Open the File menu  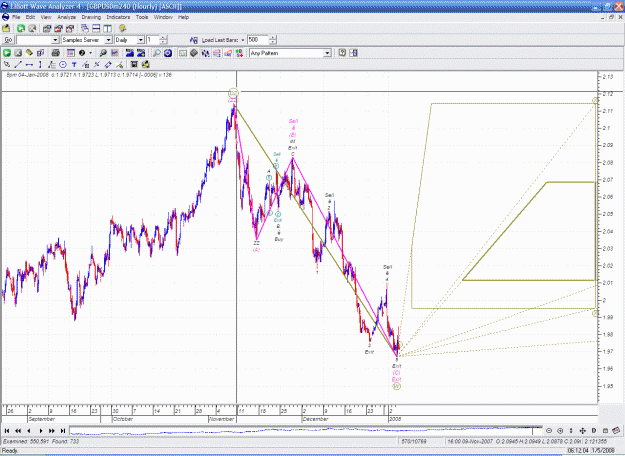[16, 17]
